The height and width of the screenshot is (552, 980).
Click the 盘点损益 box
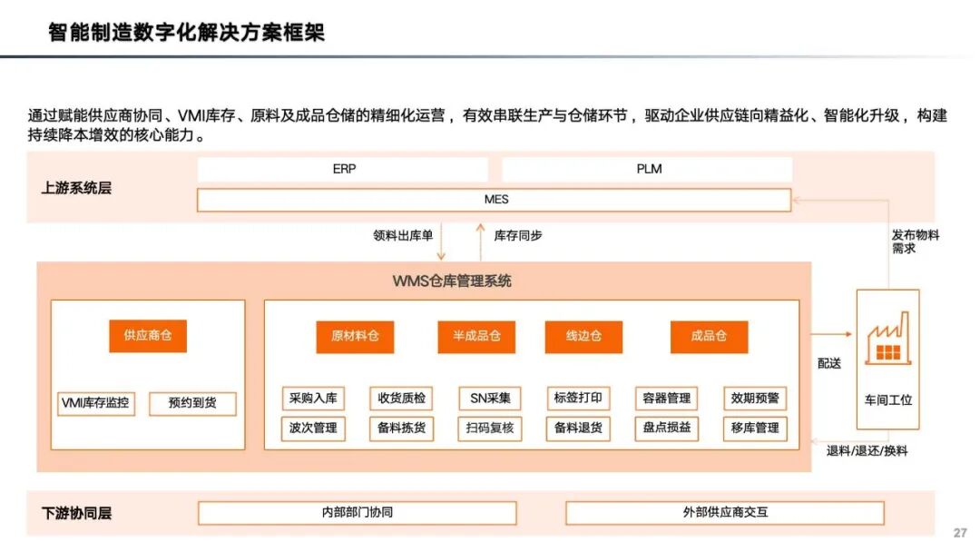coord(666,429)
